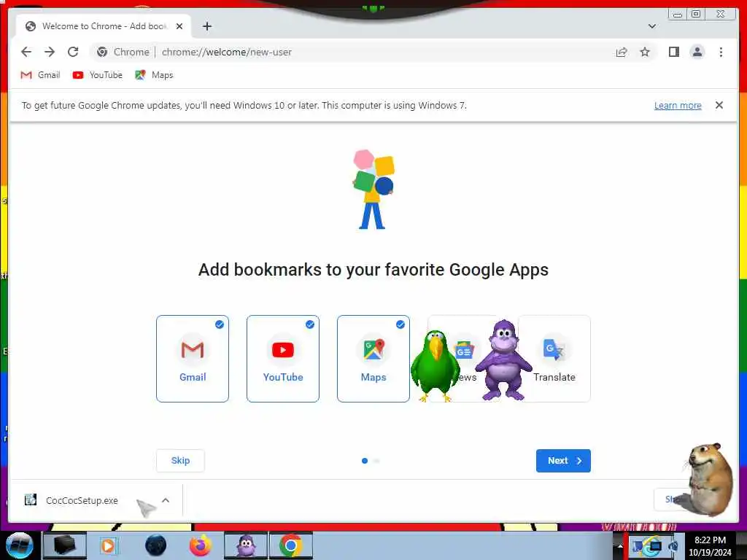This screenshot has height=560, width=747.
Task: Click the second page indicator dot
Action: coord(377,461)
